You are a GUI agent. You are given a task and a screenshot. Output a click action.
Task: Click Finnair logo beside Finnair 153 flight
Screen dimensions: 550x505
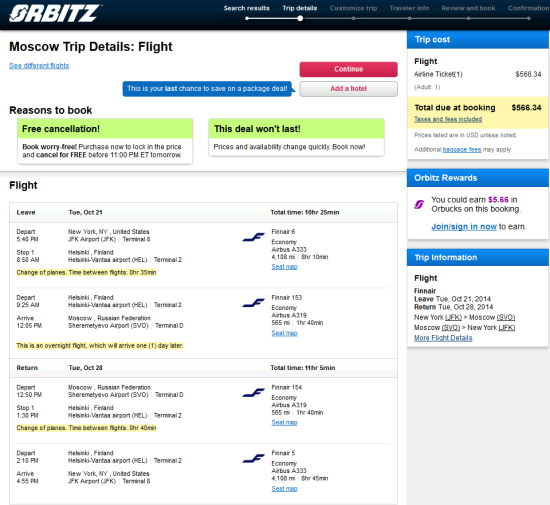click(x=253, y=303)
